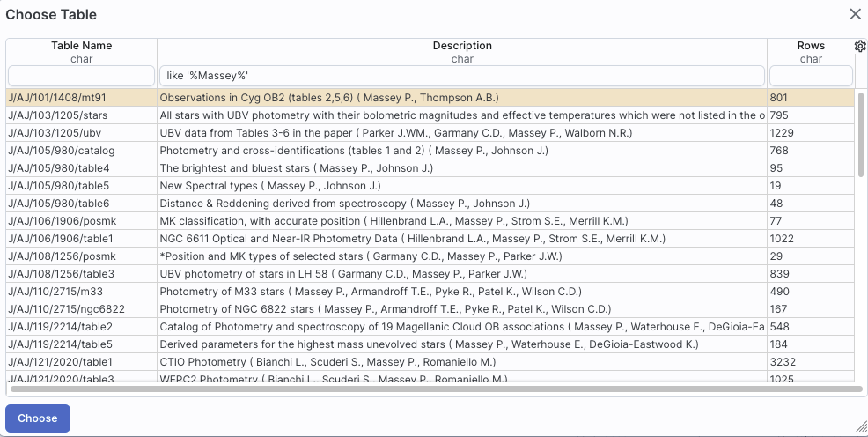Focus the Table Name filter field

(81, 76)
